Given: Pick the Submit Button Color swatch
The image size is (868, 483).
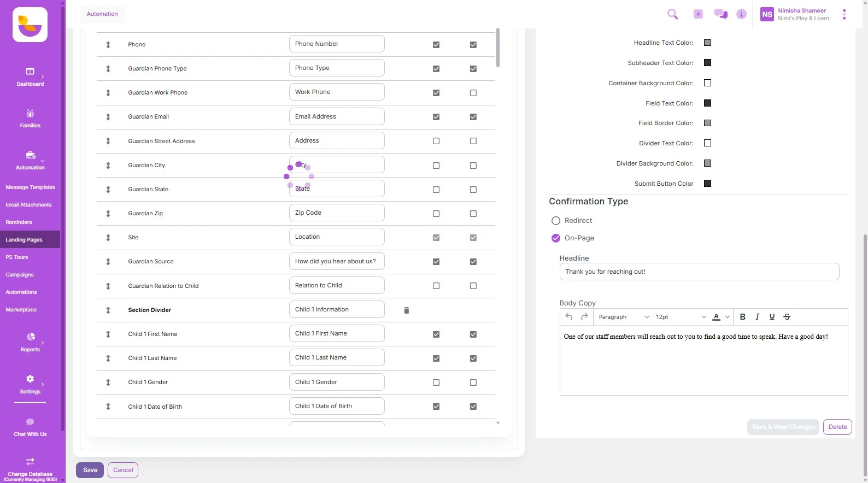Looking at the screenshot, I should [707, 184].
